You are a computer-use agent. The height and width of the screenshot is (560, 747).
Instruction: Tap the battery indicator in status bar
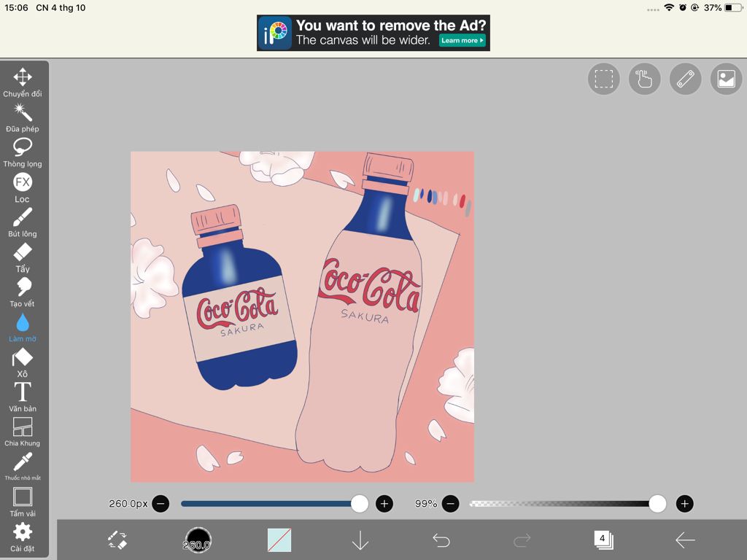coord(732,7)
